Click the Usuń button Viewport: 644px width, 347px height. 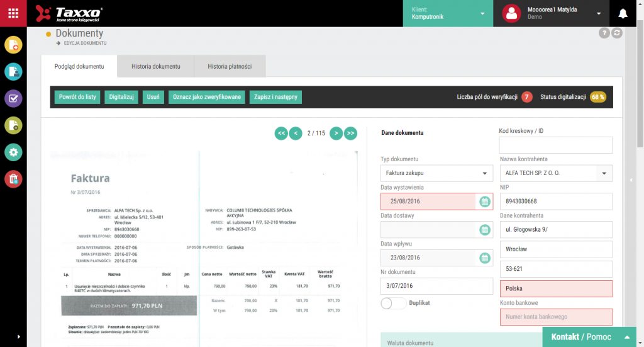pos(153,97)
